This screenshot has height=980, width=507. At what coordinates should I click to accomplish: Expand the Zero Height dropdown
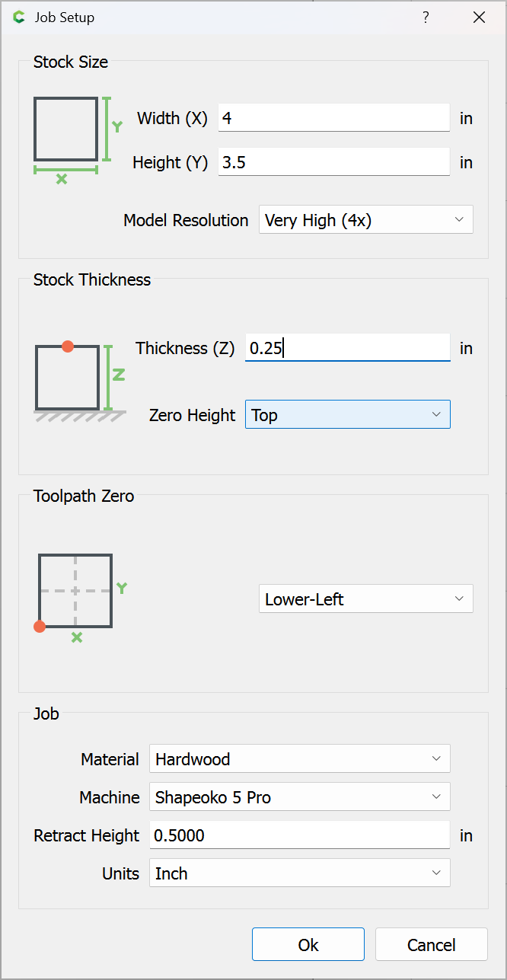coord(347,415)
